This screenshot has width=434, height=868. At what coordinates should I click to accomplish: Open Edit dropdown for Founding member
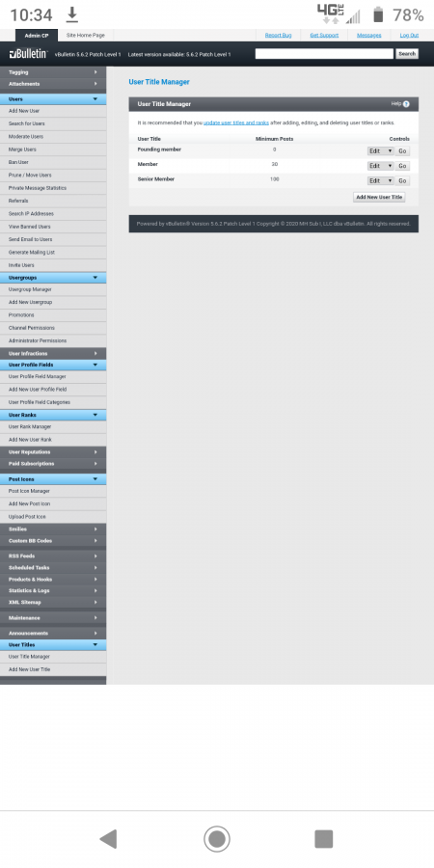pyautogui.click(x=380, y=150)
